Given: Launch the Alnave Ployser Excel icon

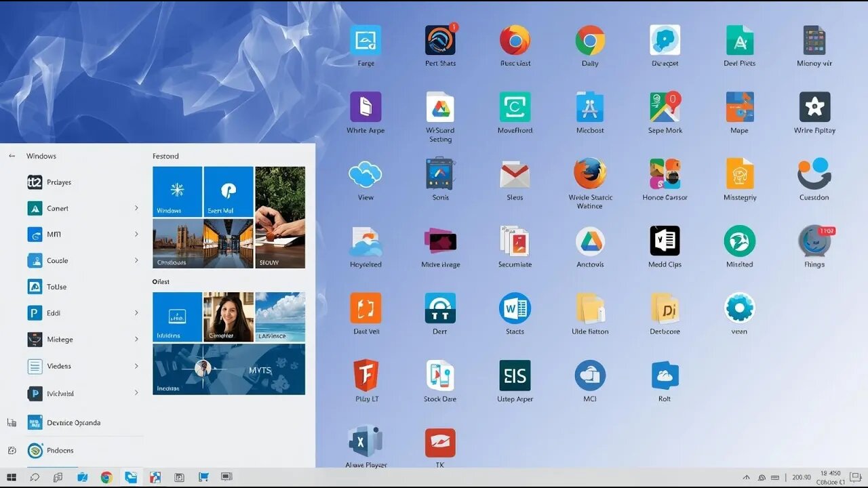Looking at the screenshot, I should pos(366,441).
